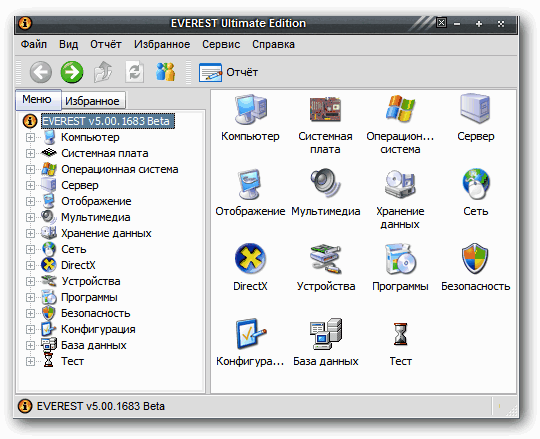Open the Мультимедиа speaker icon

coord(325,183)
